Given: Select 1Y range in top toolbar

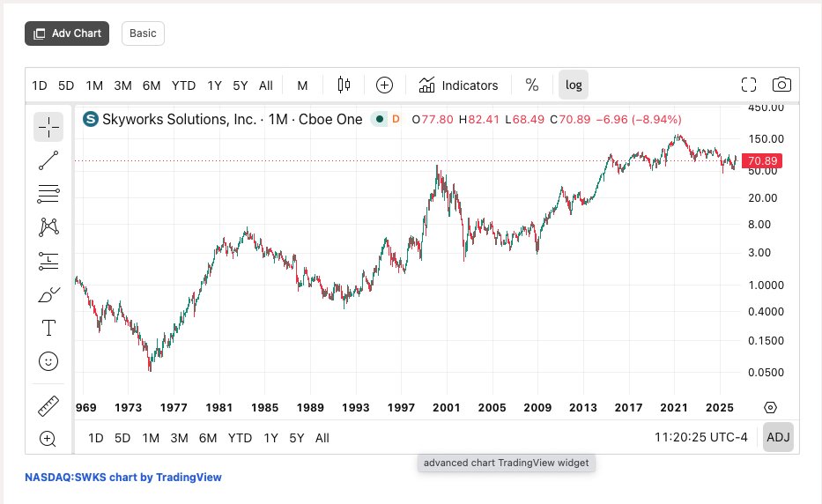Looking at the screenshot, I should 214,85.
